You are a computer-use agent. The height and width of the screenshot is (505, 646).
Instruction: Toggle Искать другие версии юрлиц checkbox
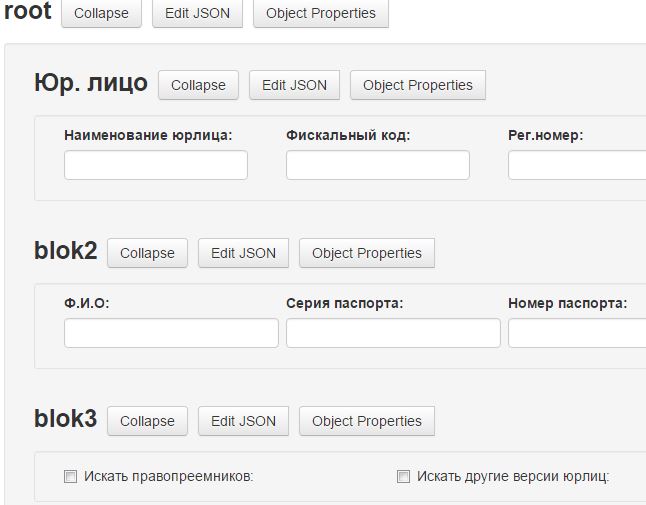pos(403,477)
